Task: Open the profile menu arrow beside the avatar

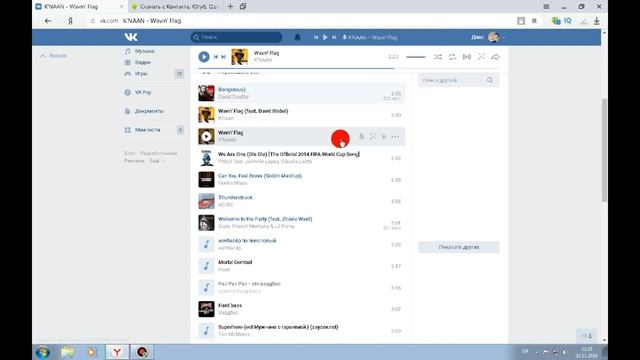Action: 503,38
